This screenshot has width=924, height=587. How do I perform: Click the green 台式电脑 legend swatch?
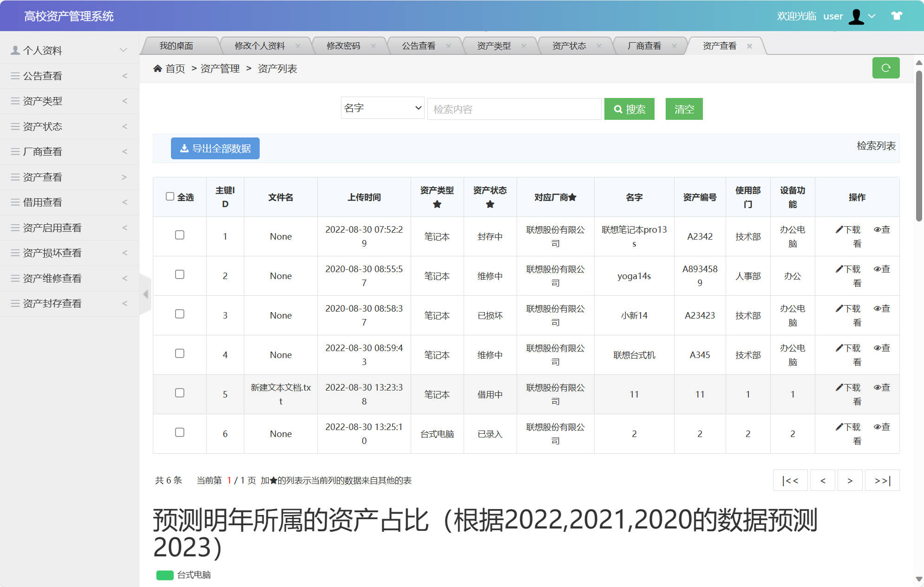click(165, 574)
